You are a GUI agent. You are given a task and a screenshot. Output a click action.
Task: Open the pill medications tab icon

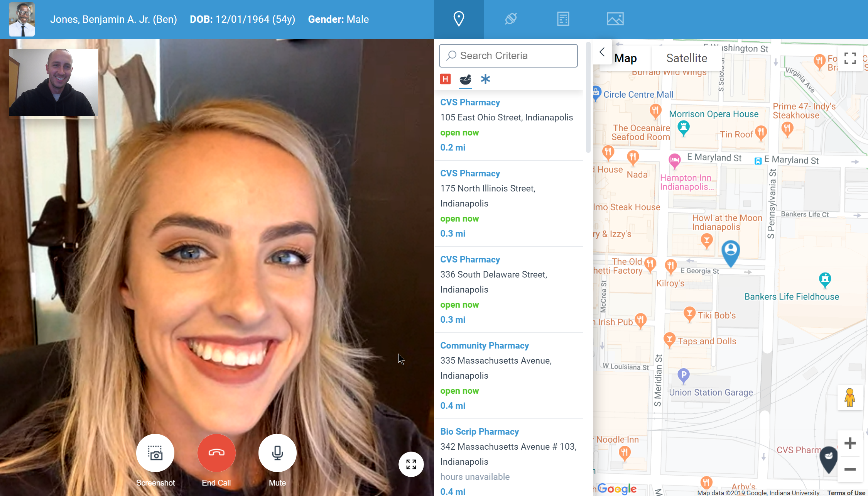pyautogui.click(x=510, y=19)
